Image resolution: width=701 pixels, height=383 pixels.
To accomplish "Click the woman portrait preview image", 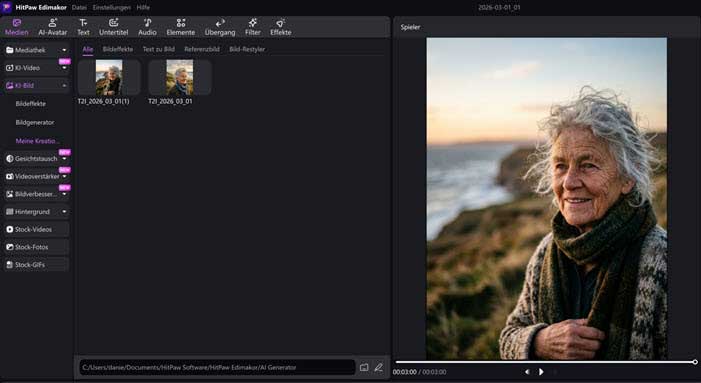I will 547,198.
